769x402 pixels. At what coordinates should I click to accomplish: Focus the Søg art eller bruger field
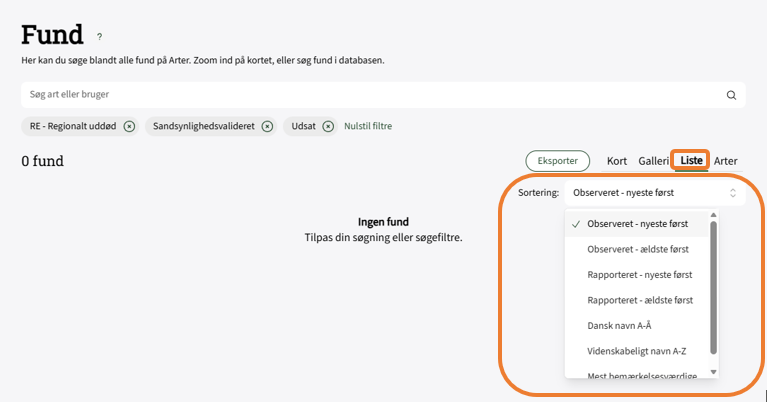[370, 95]
